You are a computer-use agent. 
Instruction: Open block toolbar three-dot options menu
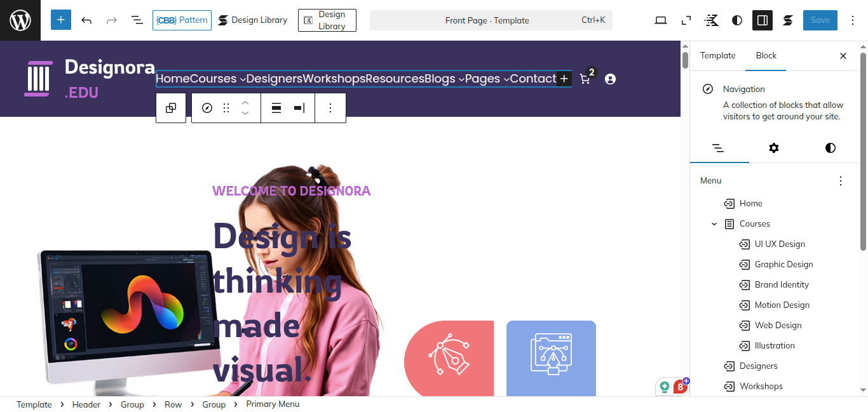click(x=330, y=108)
